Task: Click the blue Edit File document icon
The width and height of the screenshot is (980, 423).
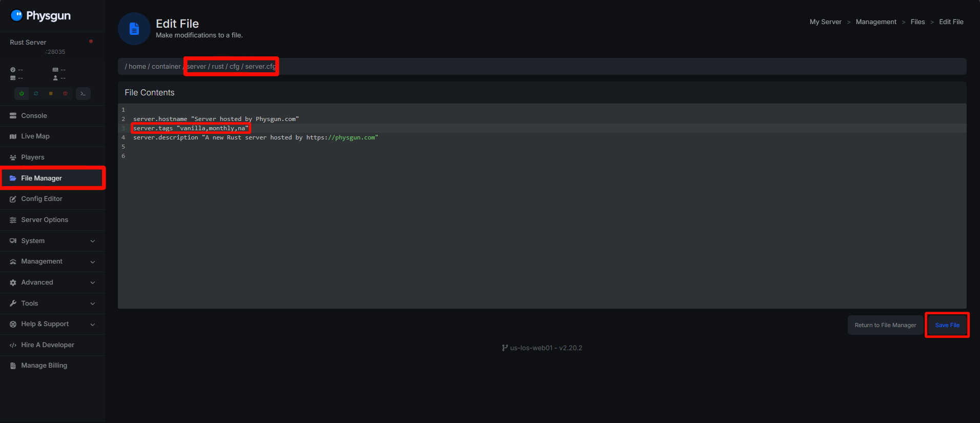Action: 134,29
